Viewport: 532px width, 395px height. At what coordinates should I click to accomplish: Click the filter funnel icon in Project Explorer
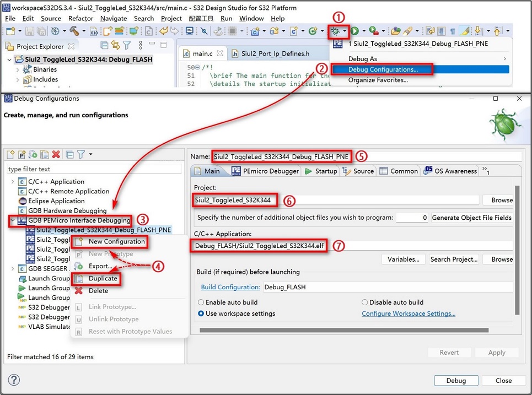point(127,45)
